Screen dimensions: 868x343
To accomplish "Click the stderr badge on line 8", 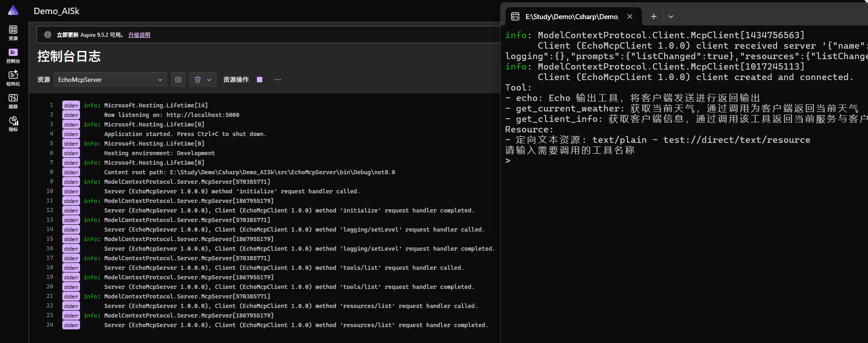I will pos(71,172).
